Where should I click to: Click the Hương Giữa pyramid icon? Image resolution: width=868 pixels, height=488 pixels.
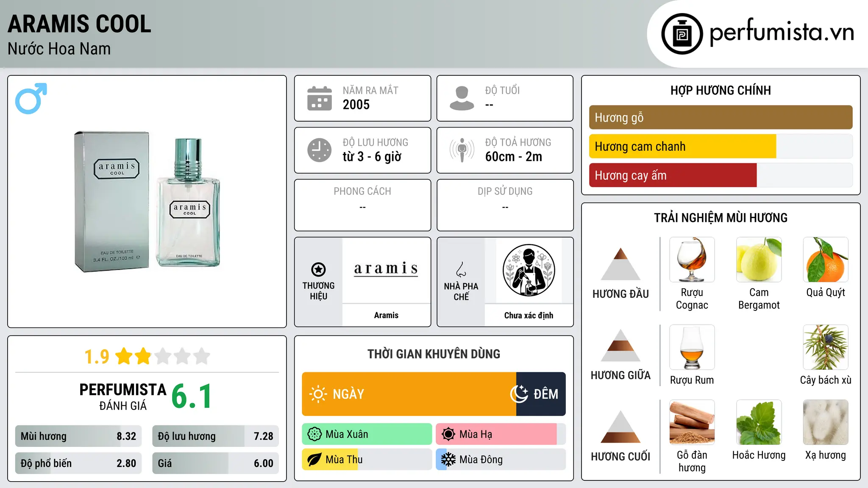coord(620,345)
